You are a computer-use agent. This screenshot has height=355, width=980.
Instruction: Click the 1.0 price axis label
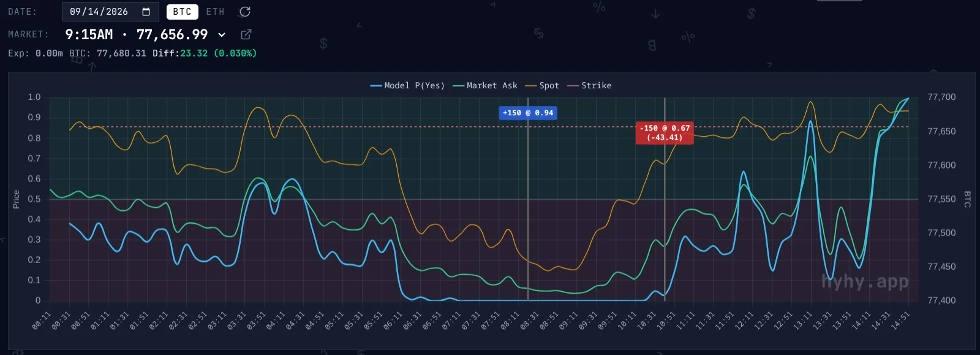click(34, 97)
